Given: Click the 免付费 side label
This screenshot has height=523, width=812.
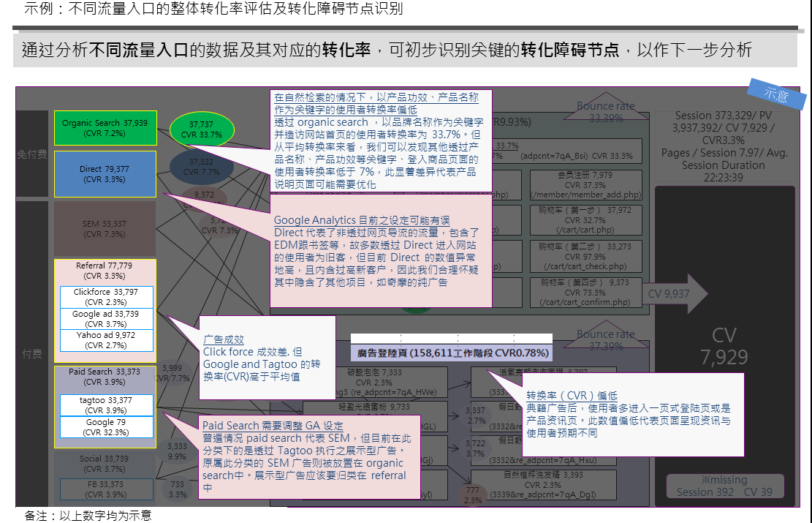Looking at the screenshot, I should click(32, 154).
